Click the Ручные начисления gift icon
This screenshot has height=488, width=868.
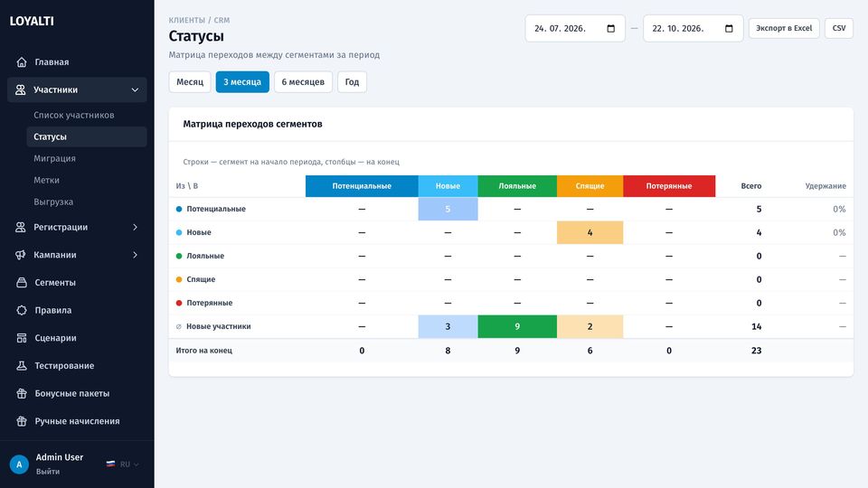[22, 421]
